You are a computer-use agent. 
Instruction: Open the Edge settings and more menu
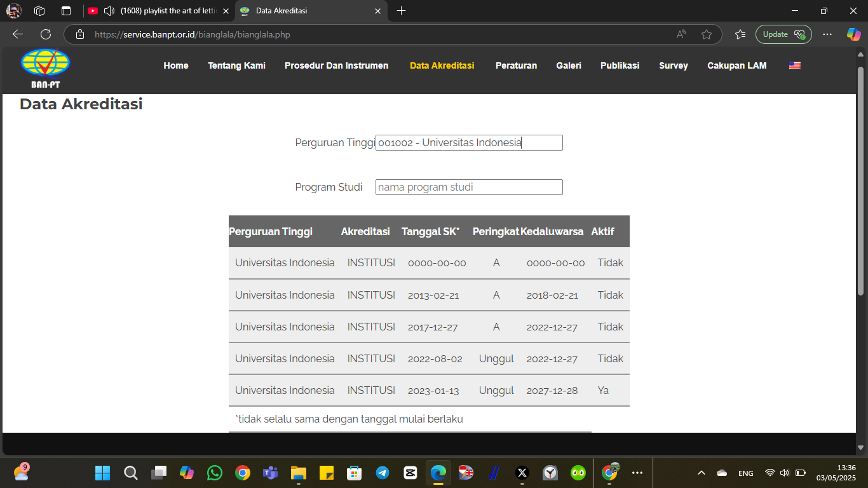(x=827, y=34)
